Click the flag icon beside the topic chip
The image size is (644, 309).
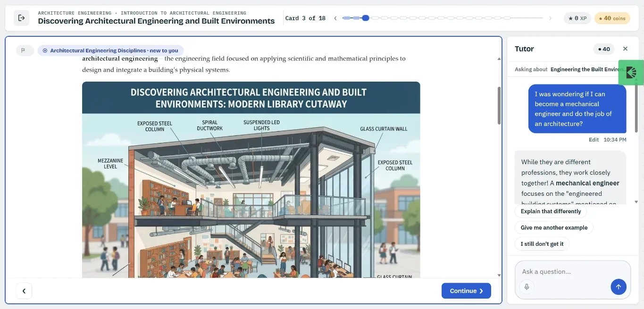(x=25, y=50)
